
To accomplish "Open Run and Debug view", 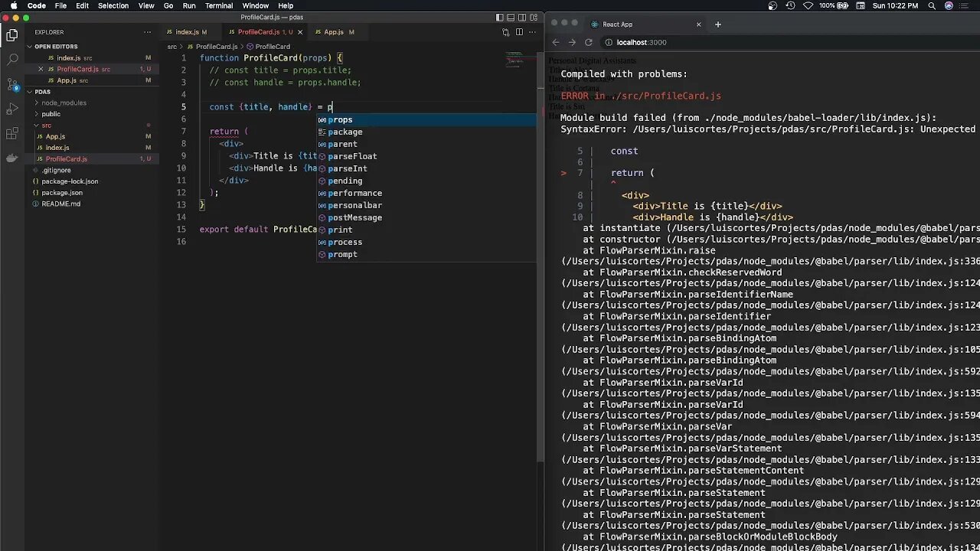I will pos(11,109).
